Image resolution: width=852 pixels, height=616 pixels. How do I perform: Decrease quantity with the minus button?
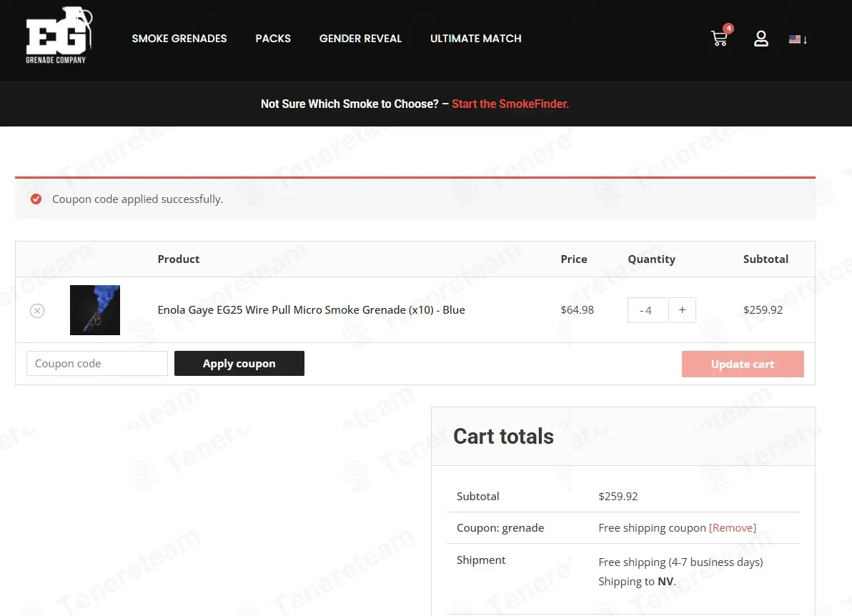coord(642,310)
